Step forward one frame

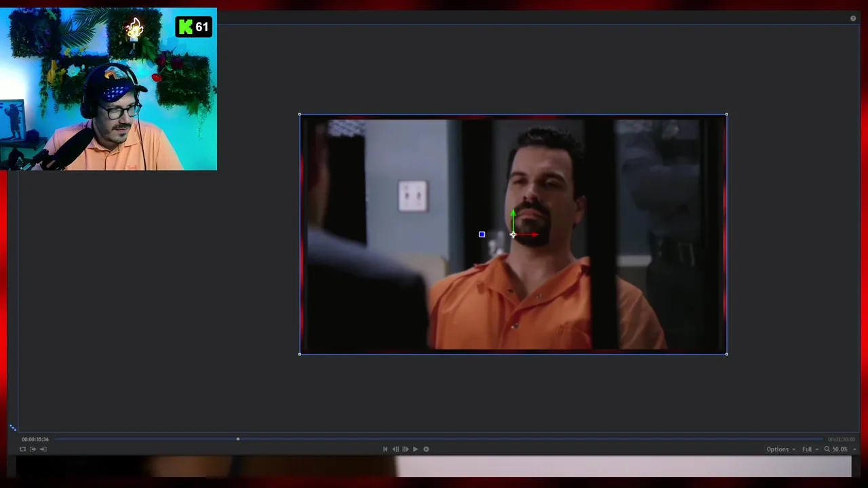406,449
